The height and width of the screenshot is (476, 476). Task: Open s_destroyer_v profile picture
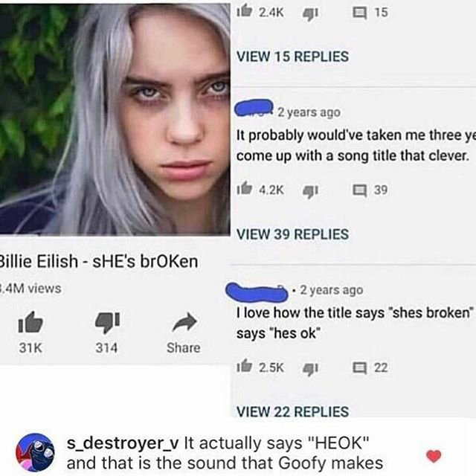[35, 453]
